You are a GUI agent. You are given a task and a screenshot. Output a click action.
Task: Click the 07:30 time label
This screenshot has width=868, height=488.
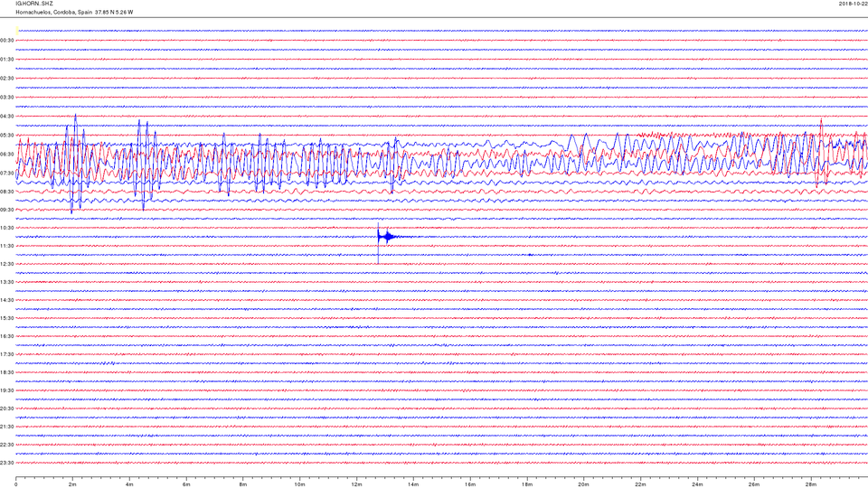coord(7,173)
